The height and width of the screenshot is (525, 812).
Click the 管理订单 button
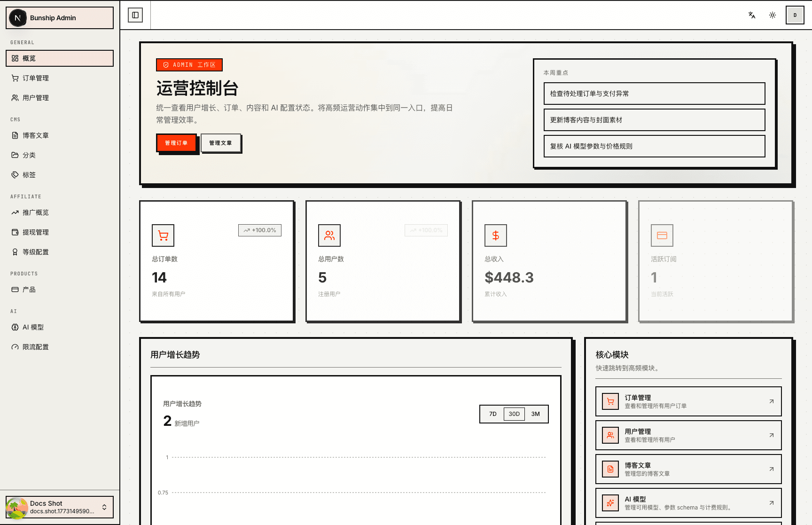(x=176, y=142)
